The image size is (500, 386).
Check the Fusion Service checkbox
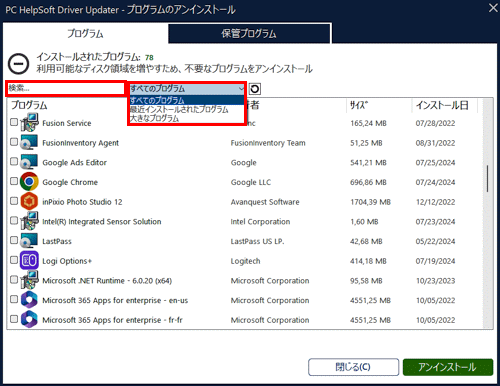[x=14, y=122]
